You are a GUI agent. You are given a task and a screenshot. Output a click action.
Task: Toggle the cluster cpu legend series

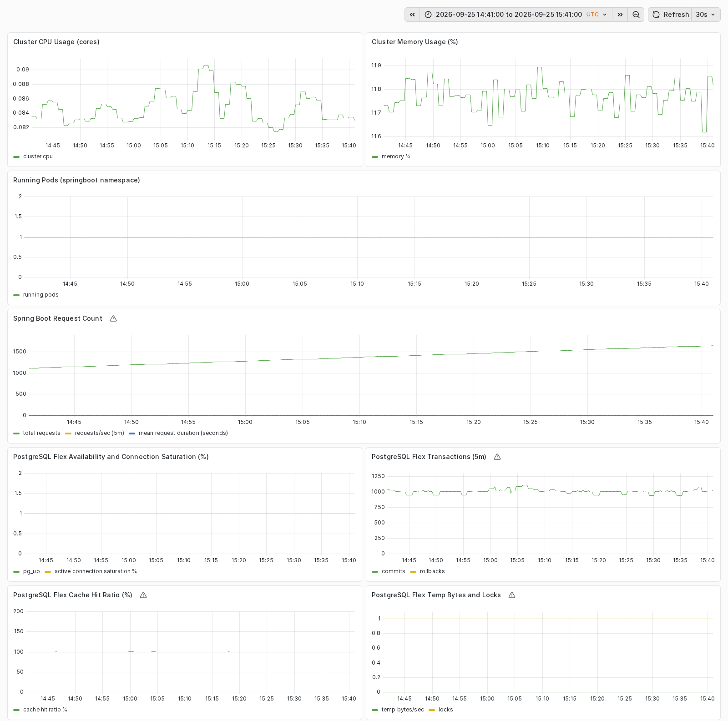coord(38,156)
